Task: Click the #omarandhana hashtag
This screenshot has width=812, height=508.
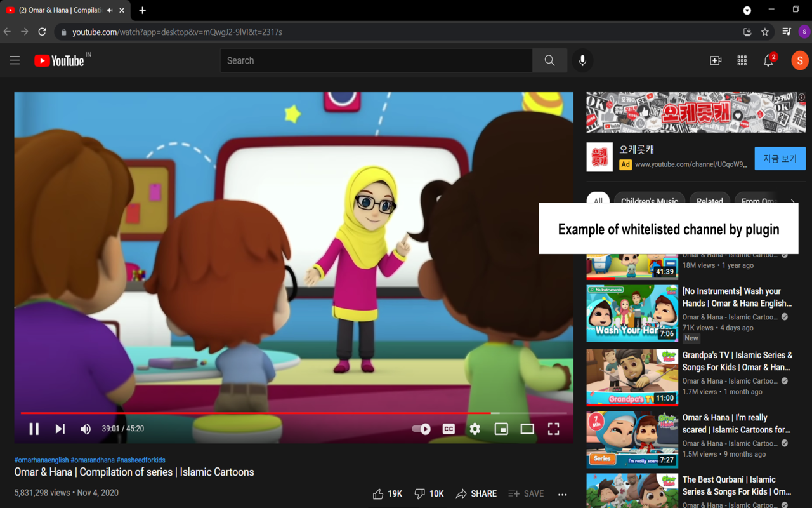Action: [x=93, y=460]
